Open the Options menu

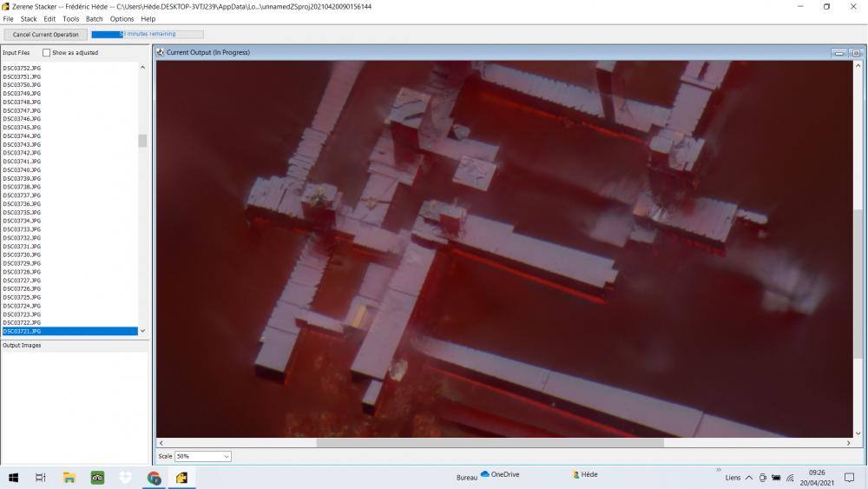122,18
